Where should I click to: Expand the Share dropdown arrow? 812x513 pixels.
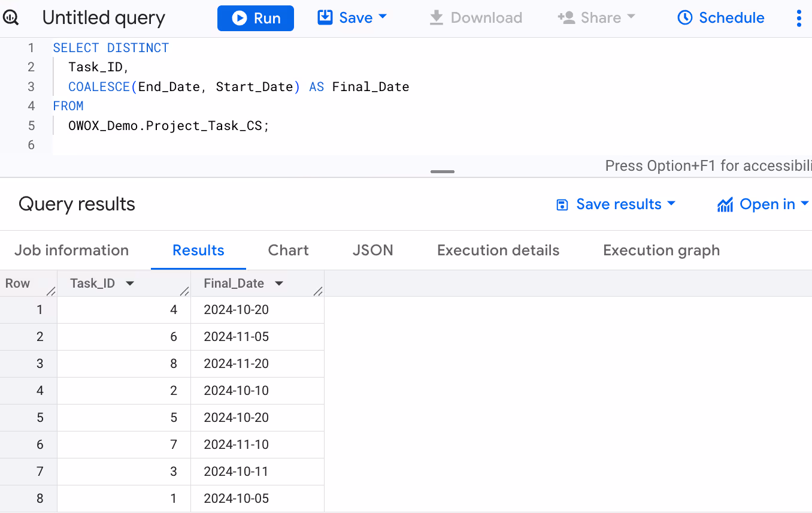click(631, 17)
